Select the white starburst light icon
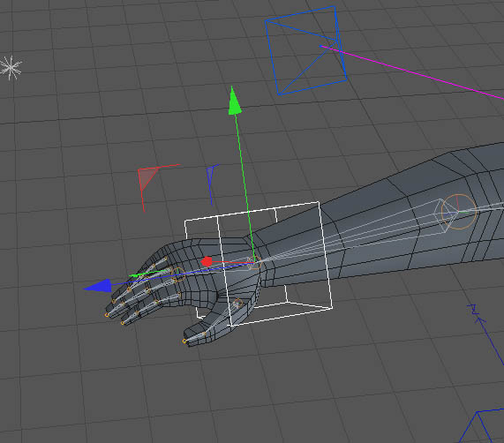The height and width of the screenshot is (443, 504). (11, 67)
